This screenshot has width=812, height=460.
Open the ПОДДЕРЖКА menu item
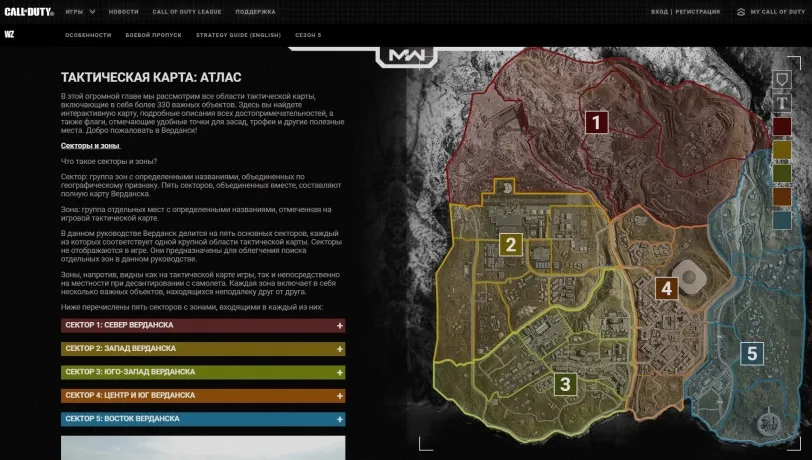255,11
